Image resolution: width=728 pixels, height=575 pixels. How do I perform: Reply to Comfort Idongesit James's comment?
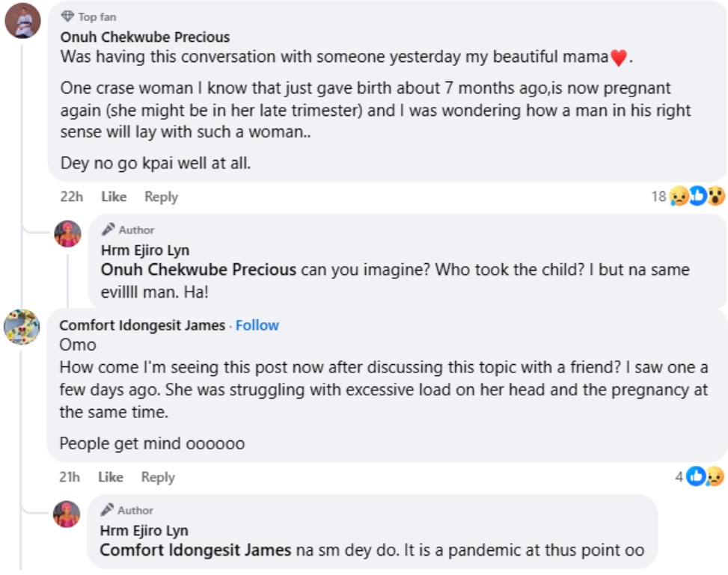[x=158, y=477]
